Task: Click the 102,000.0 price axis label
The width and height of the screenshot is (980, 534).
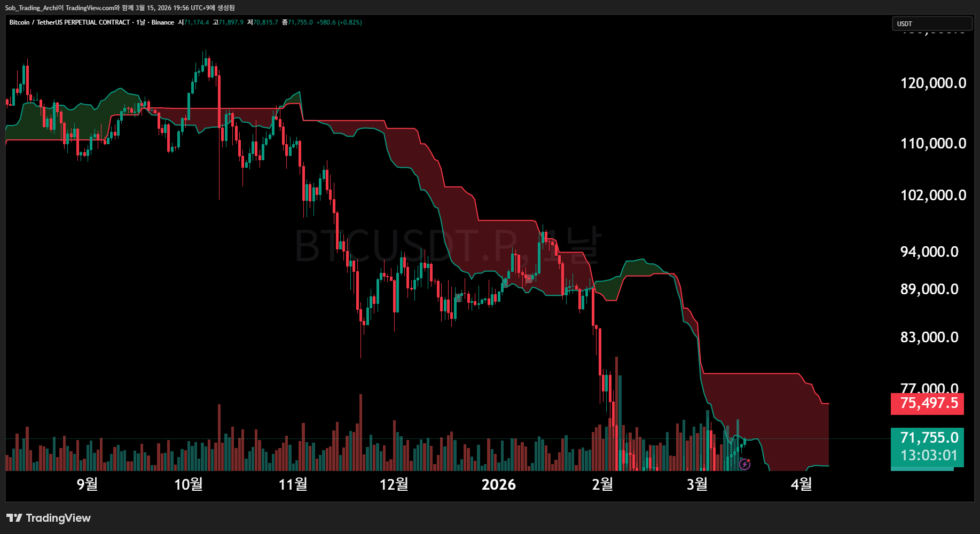Action: [x=933, y=195]
